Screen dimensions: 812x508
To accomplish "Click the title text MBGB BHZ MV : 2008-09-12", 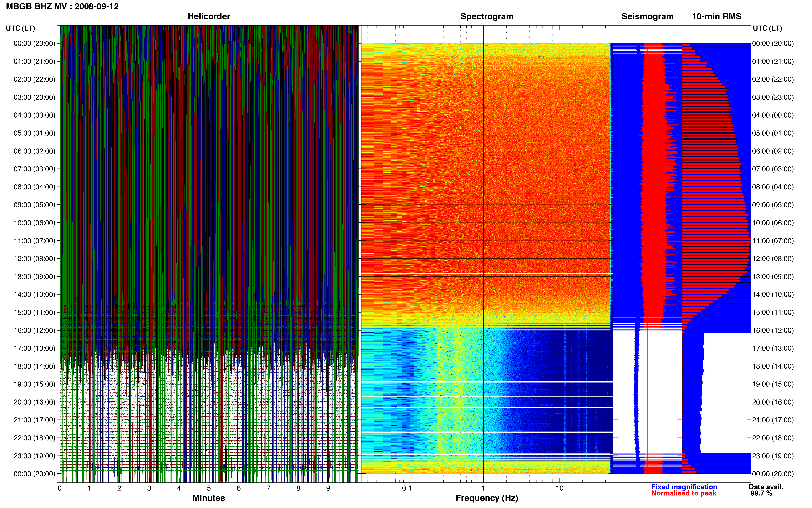I will point(62,6).
